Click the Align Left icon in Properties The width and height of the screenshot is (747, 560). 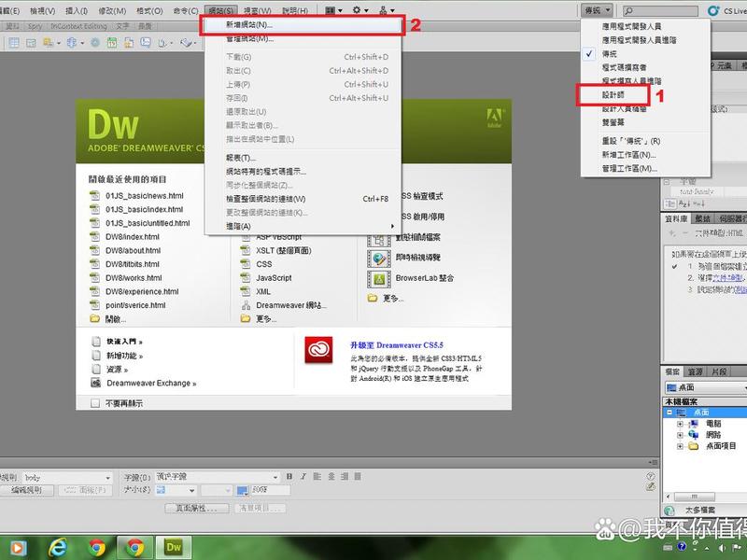317,476
